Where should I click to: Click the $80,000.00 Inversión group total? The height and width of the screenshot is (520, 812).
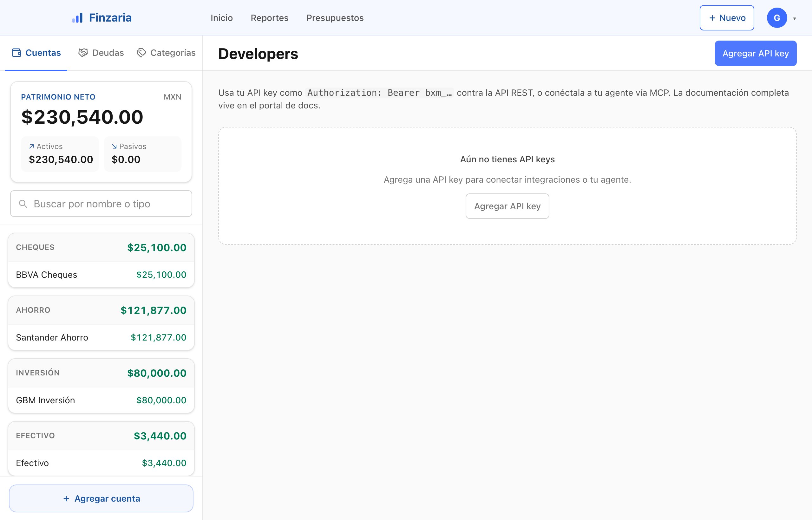point(157,373)
